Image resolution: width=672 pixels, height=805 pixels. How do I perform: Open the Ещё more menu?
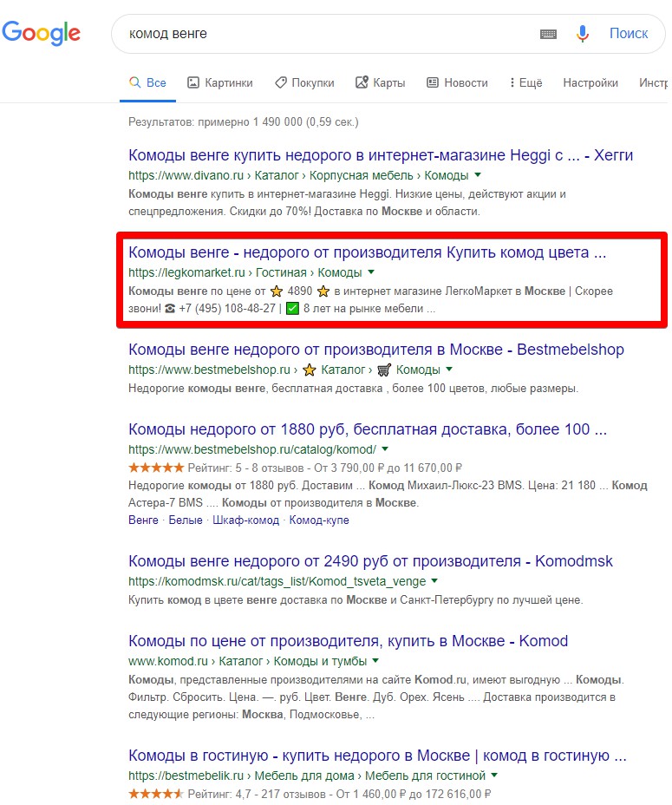tap(526, 82)
